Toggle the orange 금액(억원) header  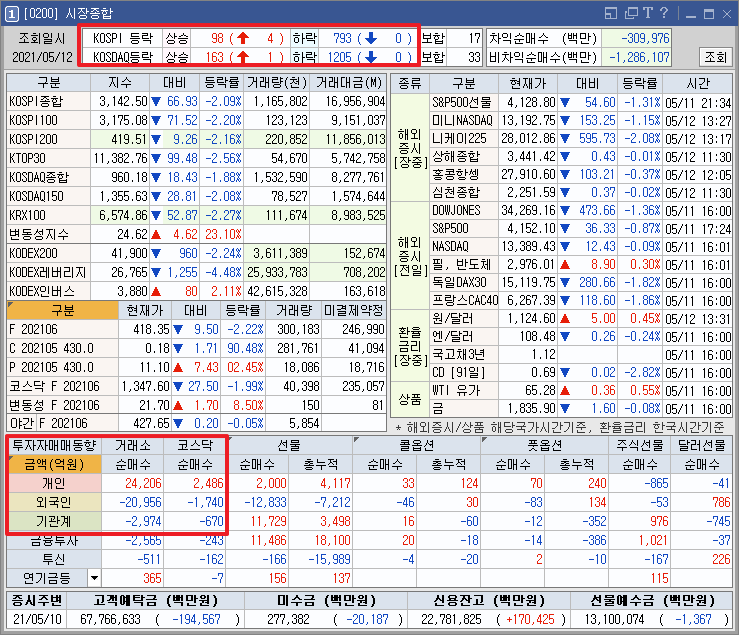pyautogui.click(x=55, y=464)
